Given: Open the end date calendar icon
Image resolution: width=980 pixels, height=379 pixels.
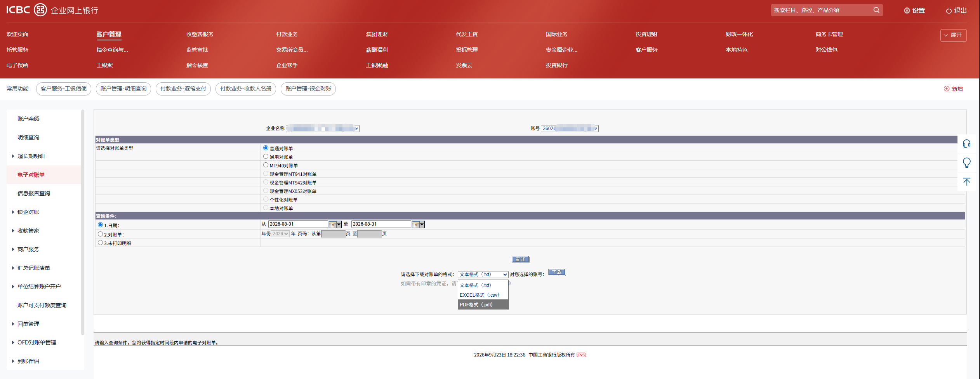Looking at the screenshot, I should tap(415, 224).
